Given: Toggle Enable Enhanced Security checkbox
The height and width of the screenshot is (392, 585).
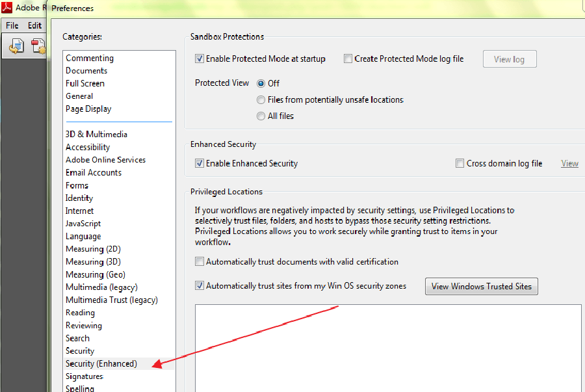Looking at the screenshot, I should 200,163.
